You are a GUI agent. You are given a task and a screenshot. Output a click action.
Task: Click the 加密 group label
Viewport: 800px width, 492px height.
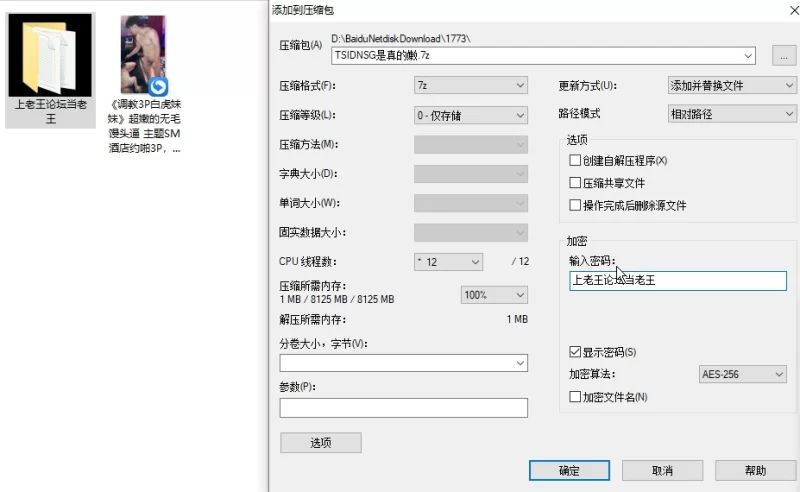(x=577, y=241)
